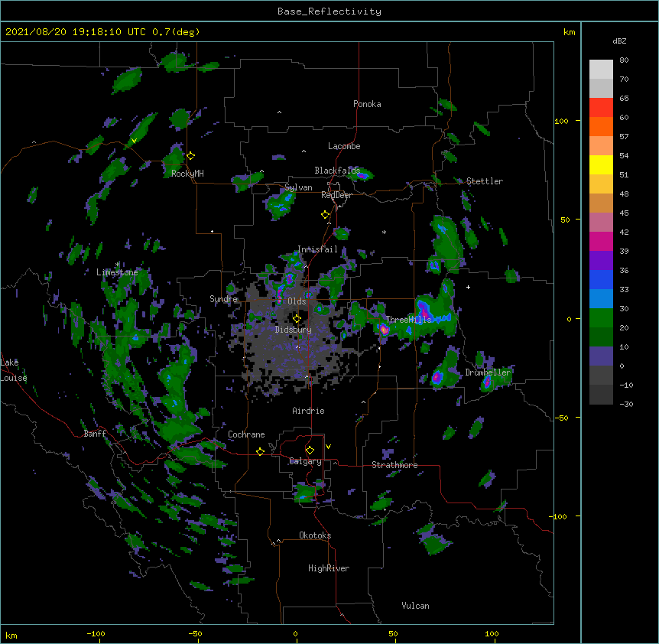Click the green 30–20 dBZ legend swatch
Image resolution: width=659 pixels, height=644 pixels.
click(601, 318)
